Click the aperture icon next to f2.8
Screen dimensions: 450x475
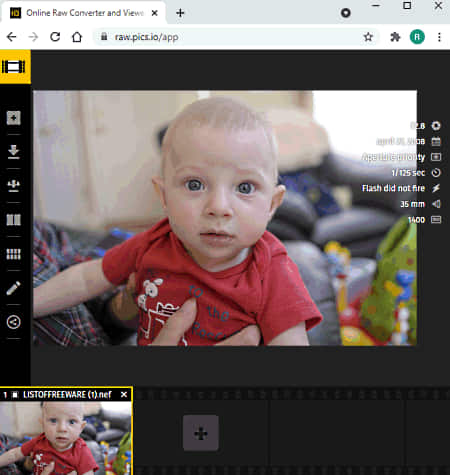pos(436,126)
